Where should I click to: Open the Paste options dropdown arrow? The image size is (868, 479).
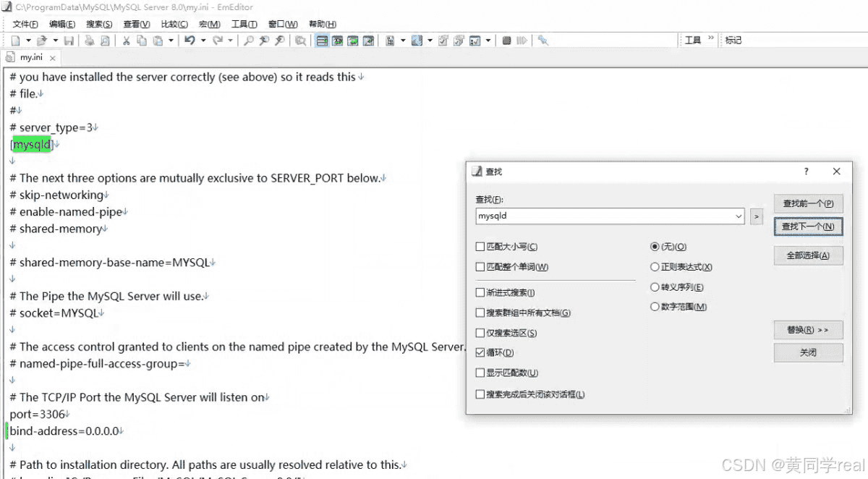pos(171,41)
